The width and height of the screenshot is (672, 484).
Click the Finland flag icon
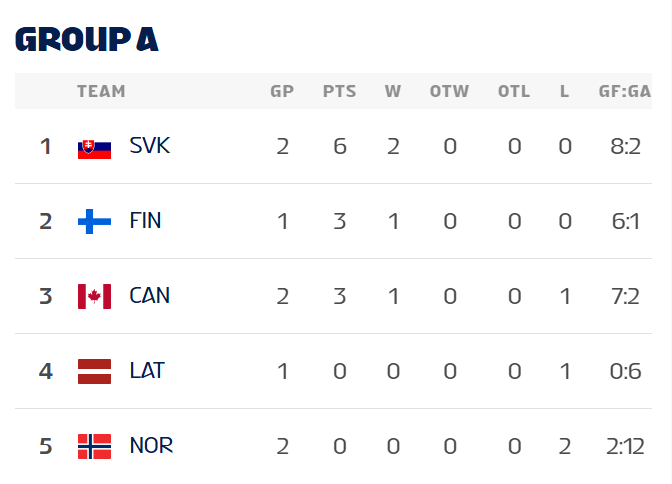[94, 222]
